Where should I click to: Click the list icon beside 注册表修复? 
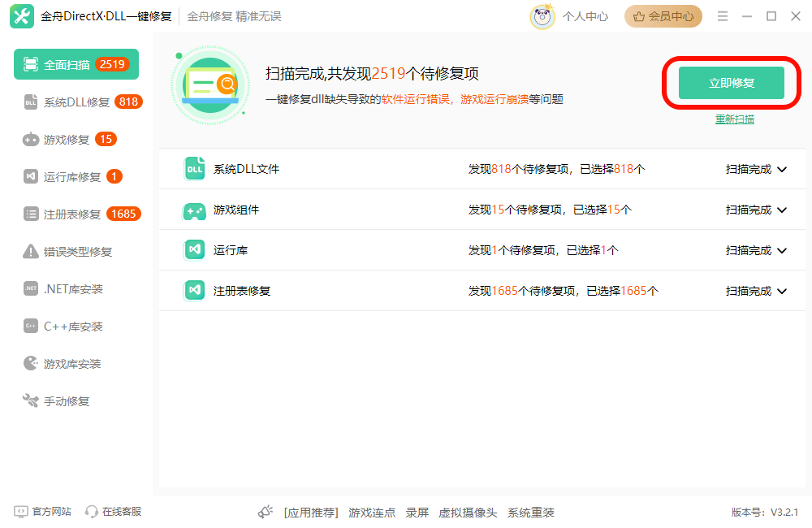[x=31, y=214]
